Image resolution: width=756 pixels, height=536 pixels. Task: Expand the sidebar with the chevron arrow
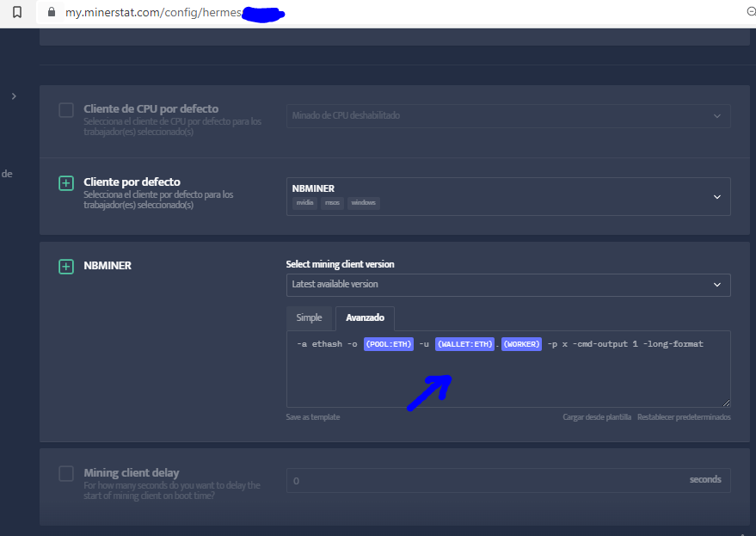(14, 96)
